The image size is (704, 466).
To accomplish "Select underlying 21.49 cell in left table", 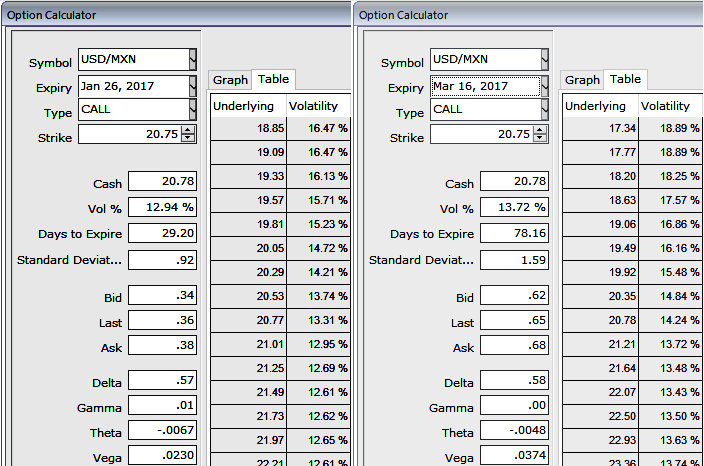I will click(248, 392).
